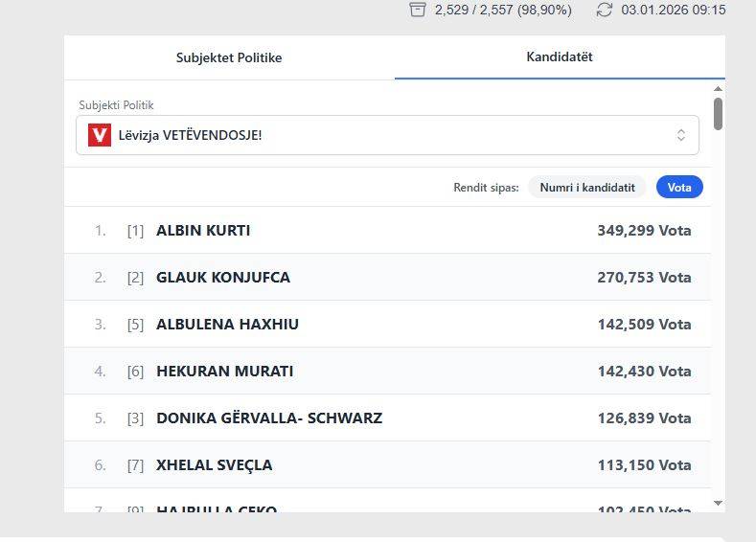Image resolution: width=756 pixels, height=542 pixels.
Task: Open the XHELAL SVEÇLA candidate row
Action: coord(387,465)
